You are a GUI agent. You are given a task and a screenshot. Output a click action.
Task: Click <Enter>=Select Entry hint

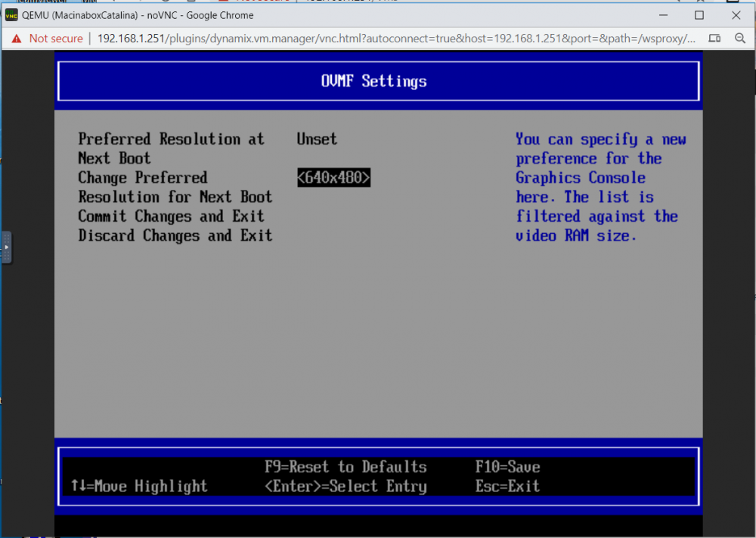[345, 486]
